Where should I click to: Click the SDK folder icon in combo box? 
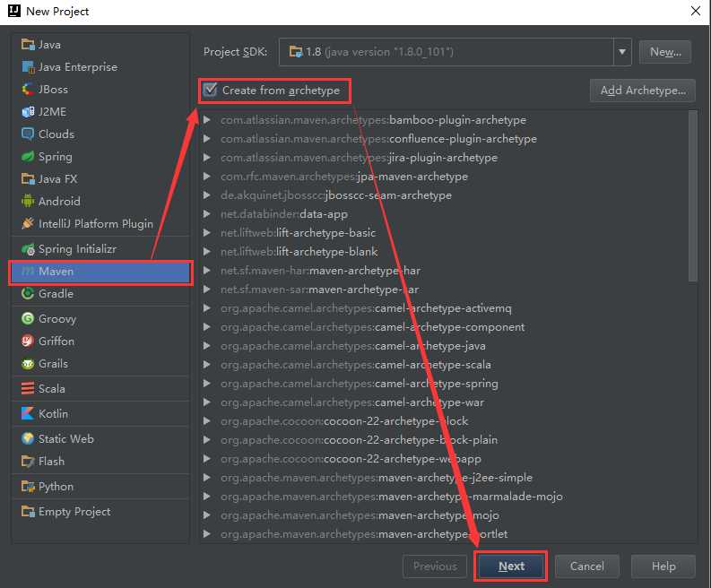[296, 52]
